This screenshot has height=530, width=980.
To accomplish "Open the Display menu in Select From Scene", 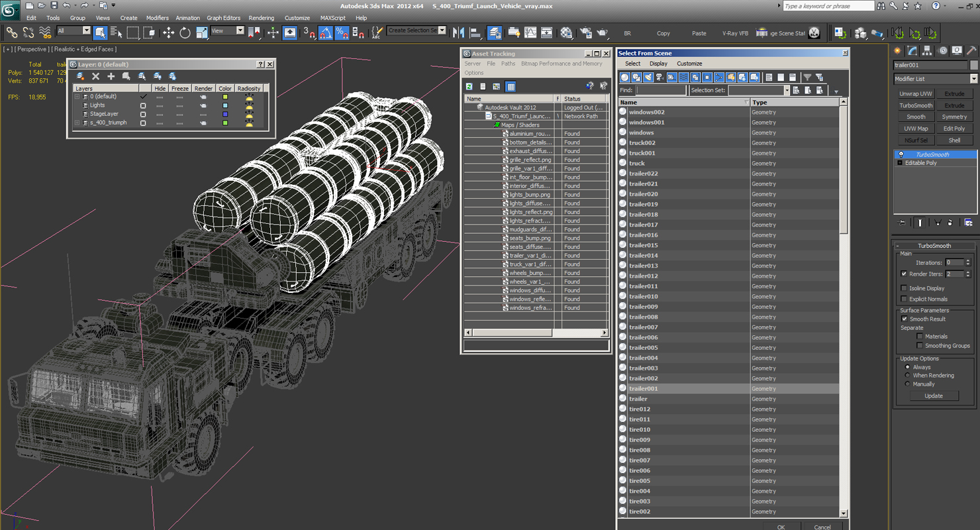I will (x=658, y=64).
